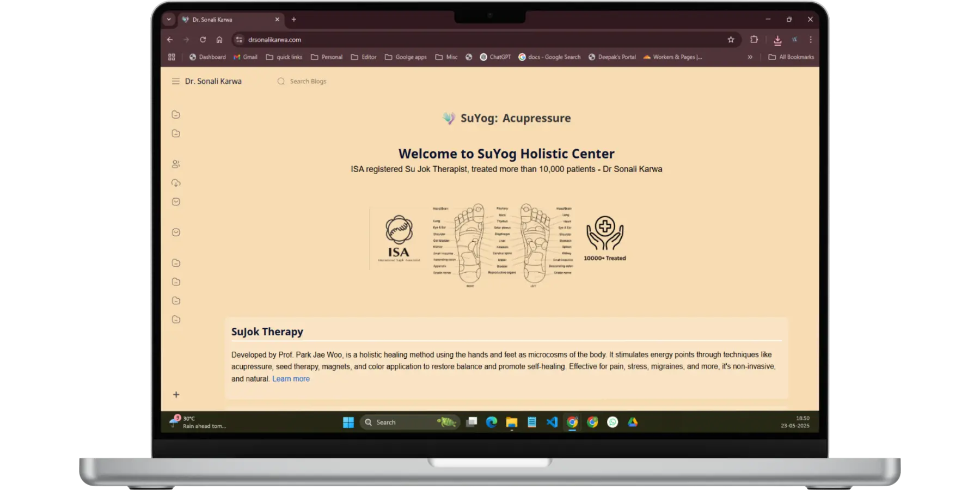Open Microsoft Edge from the taskbar
The height and width of the screenshot is (490, 980).
coord(492,422)
